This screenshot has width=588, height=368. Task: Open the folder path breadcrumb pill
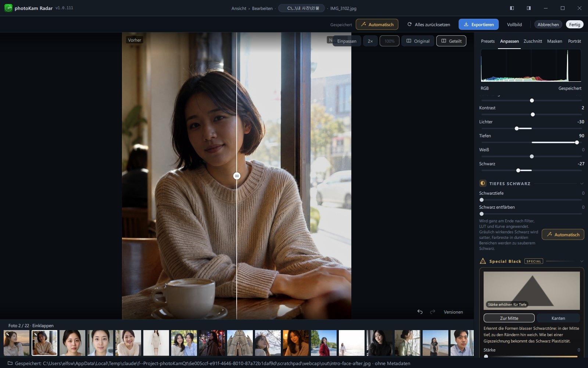click(x=301, y=8)
